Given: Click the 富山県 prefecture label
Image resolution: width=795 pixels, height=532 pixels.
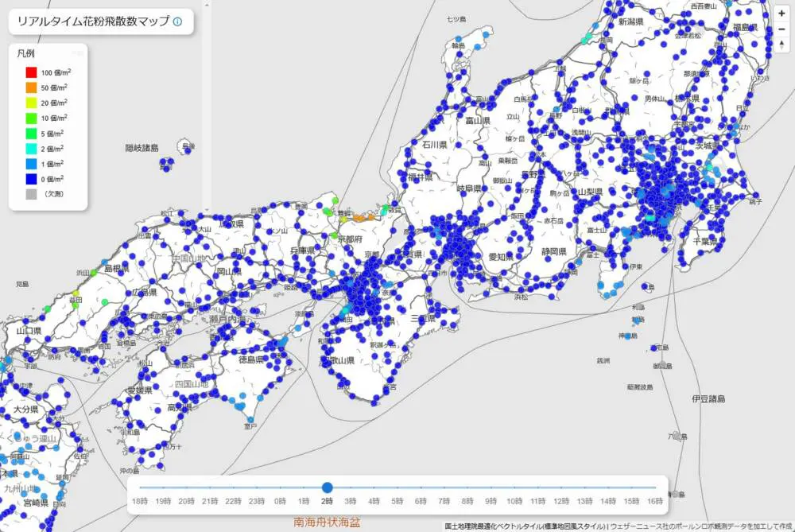Looking at the screenshot, I should [x=478, y=121].
